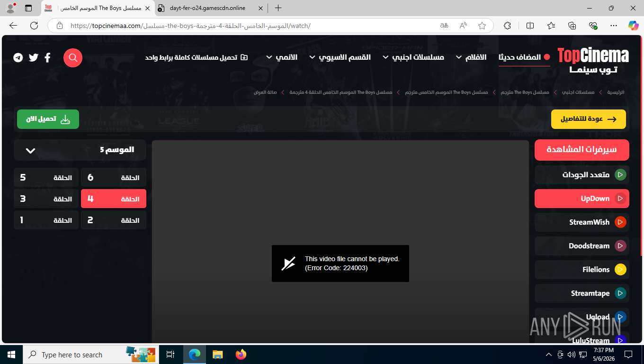Viewport: 644px width, 364px height.
Task: Expand the مسلسلات اجنبي menu
Action: pyautogui.click(x=413, y=57)
